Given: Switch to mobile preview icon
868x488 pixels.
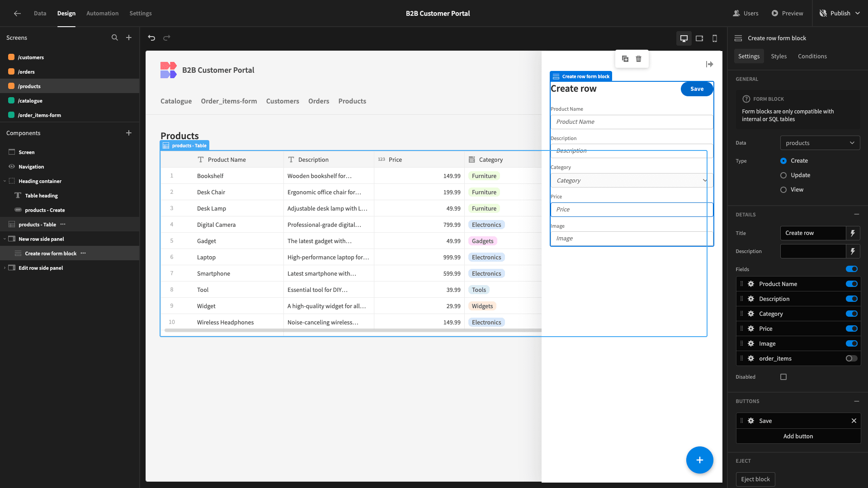Looking at the screenshot, I should (715, 38).
